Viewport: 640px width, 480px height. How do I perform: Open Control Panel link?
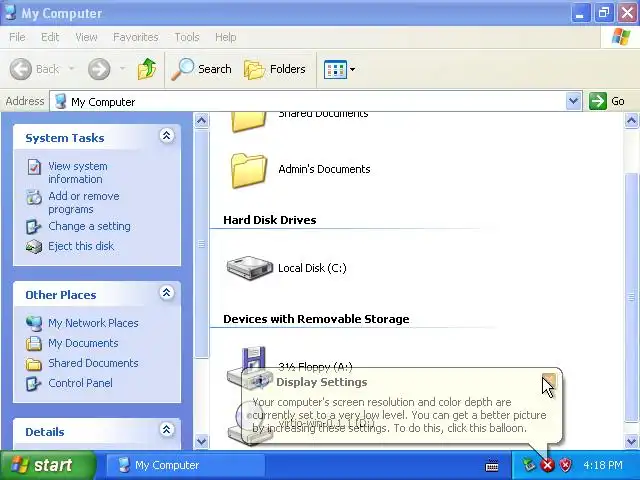coord(80,383)
